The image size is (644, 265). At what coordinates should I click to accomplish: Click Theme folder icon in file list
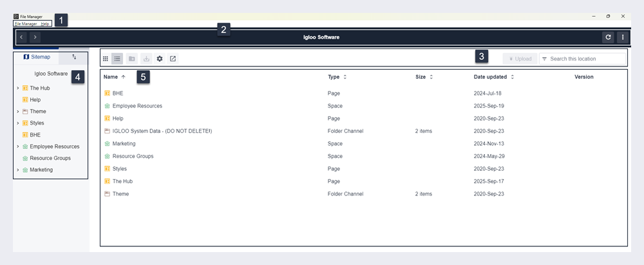[107, 194]
